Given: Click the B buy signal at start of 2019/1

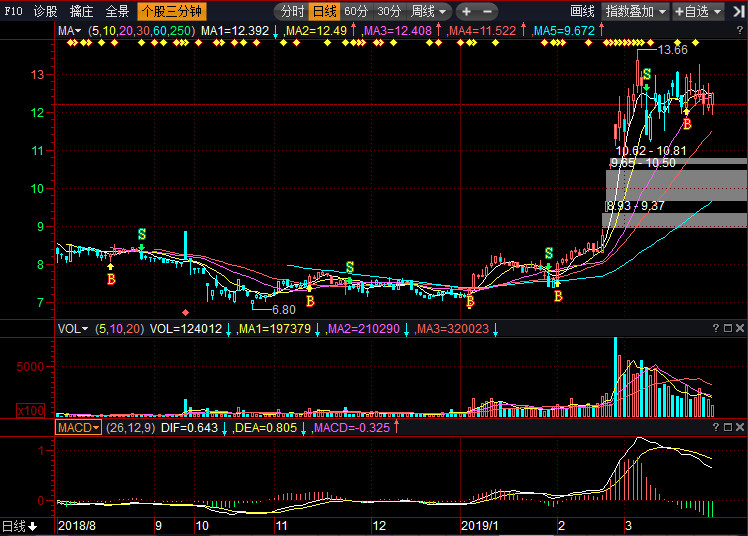Looking at the screenshot, I should point(470,301).
